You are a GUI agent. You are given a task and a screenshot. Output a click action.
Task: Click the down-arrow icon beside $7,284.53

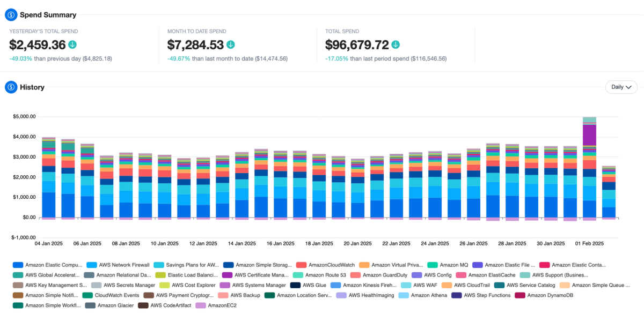coord(230,44)
